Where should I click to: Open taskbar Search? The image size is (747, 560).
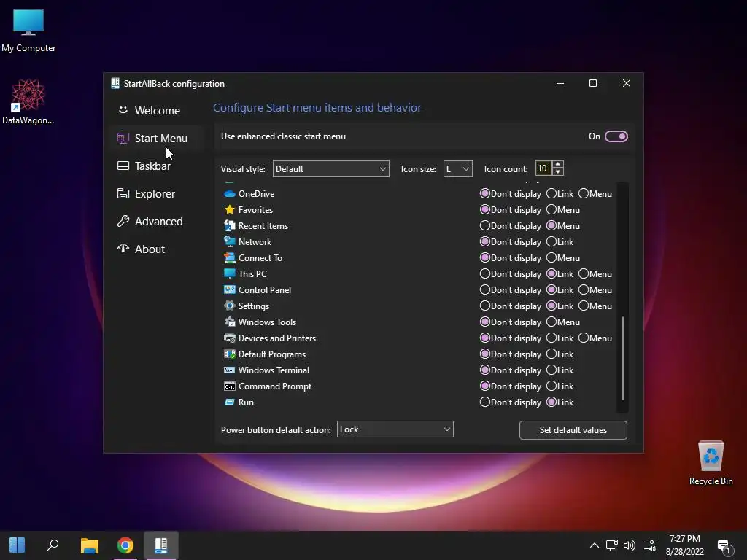53,545
